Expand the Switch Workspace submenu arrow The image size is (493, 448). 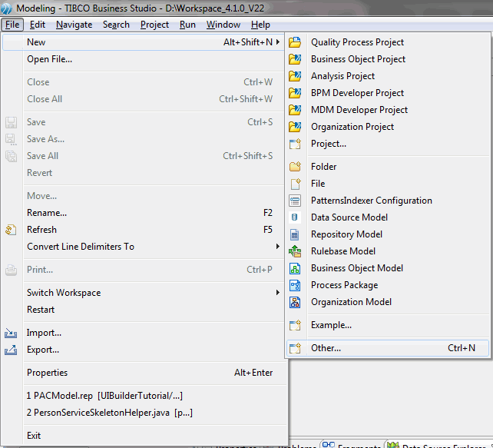pyautogui.click(x=278, y=293)
